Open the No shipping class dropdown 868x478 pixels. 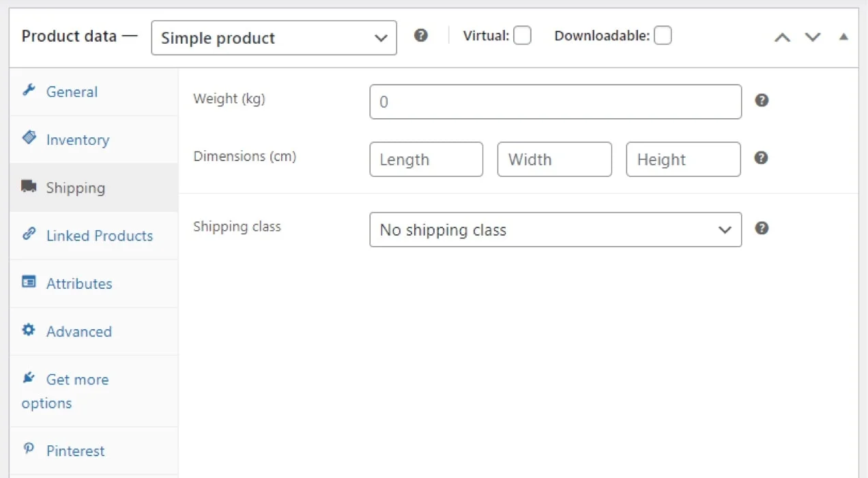555,229
